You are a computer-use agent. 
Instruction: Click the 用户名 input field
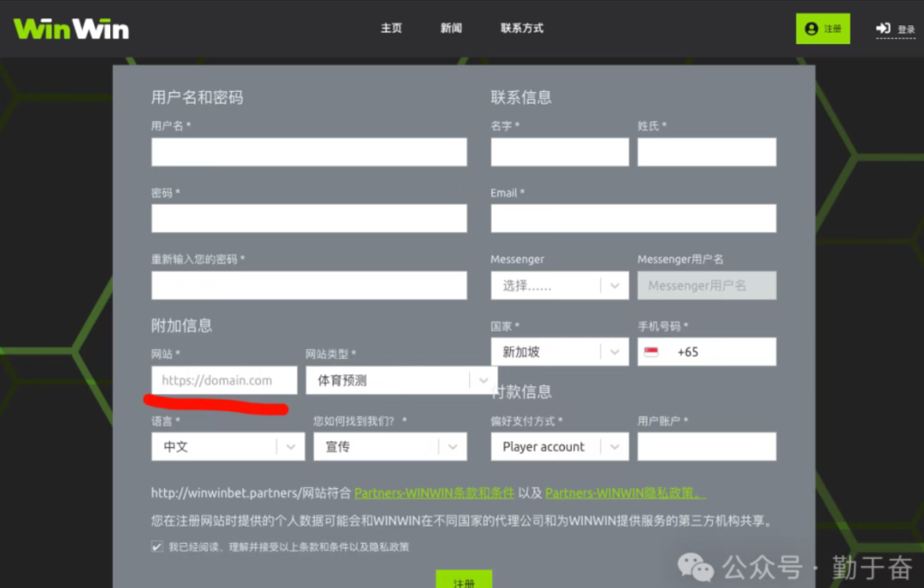tap(309, 152)
